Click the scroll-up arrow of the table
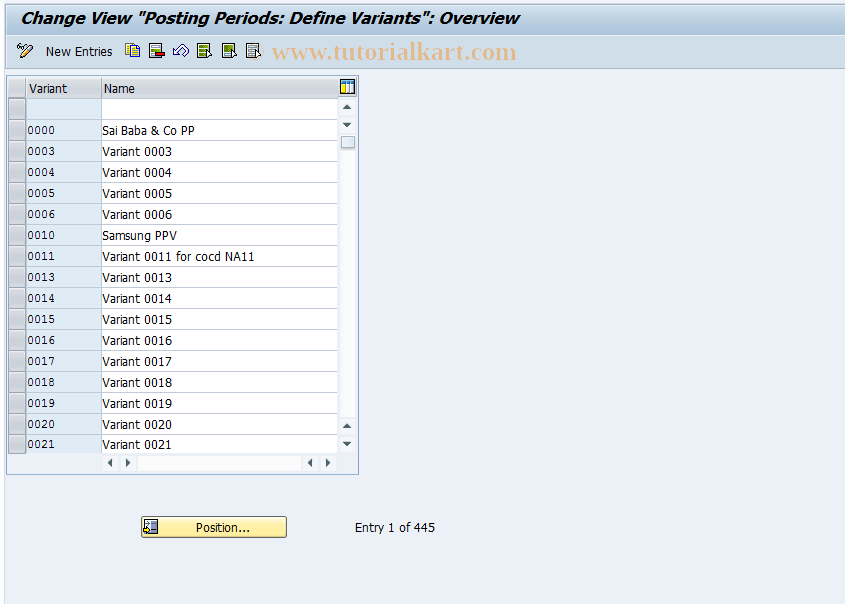Screen dimensions: 845x604 click(347, 107)
